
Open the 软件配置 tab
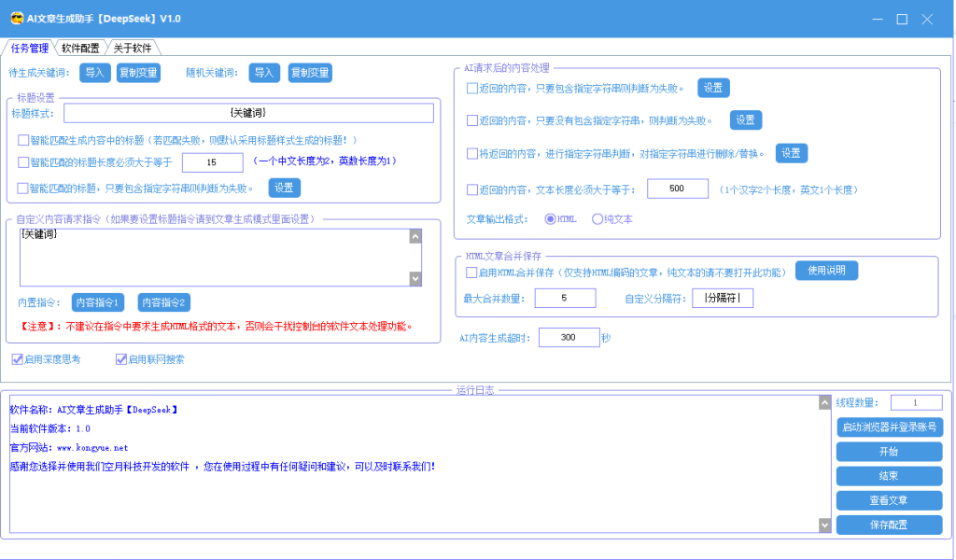pos(80,49)
